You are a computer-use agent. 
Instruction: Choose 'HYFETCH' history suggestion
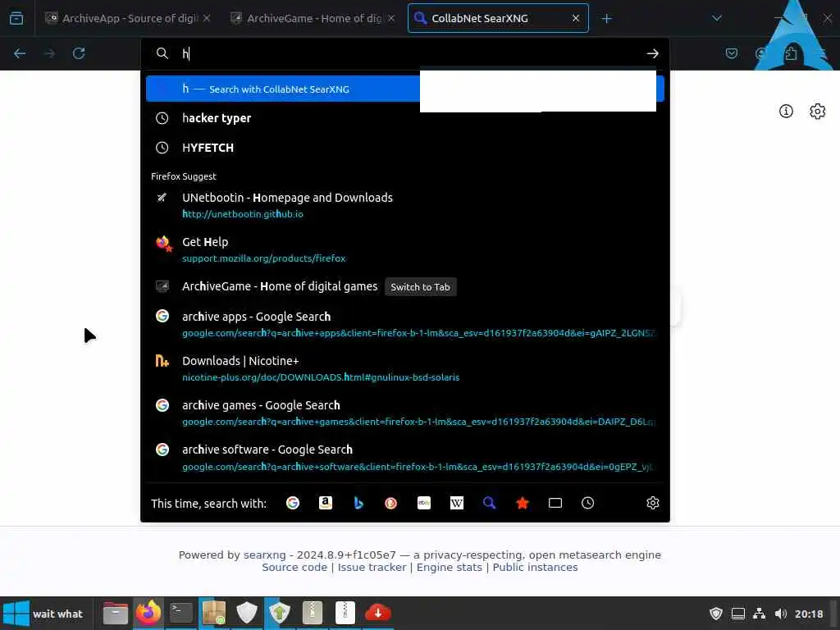(x=404, y=148)
